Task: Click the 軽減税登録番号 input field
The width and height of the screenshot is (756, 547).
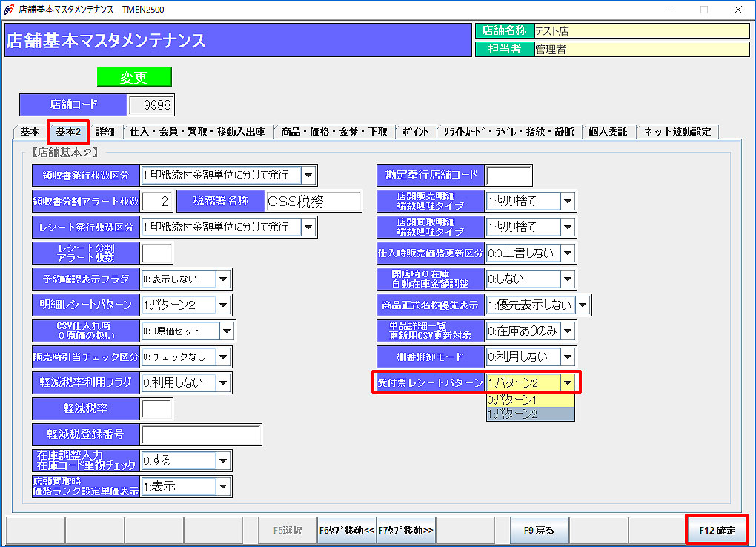Action: click(202, 435)
